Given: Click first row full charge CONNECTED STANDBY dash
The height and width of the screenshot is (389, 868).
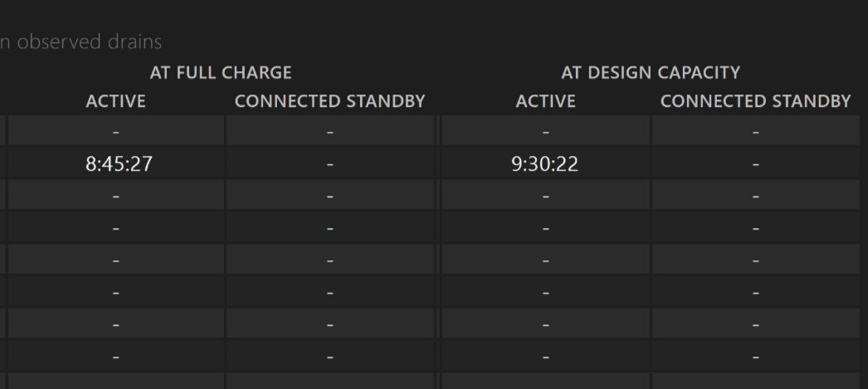Looking at the screenshot, I should point(330,132).
